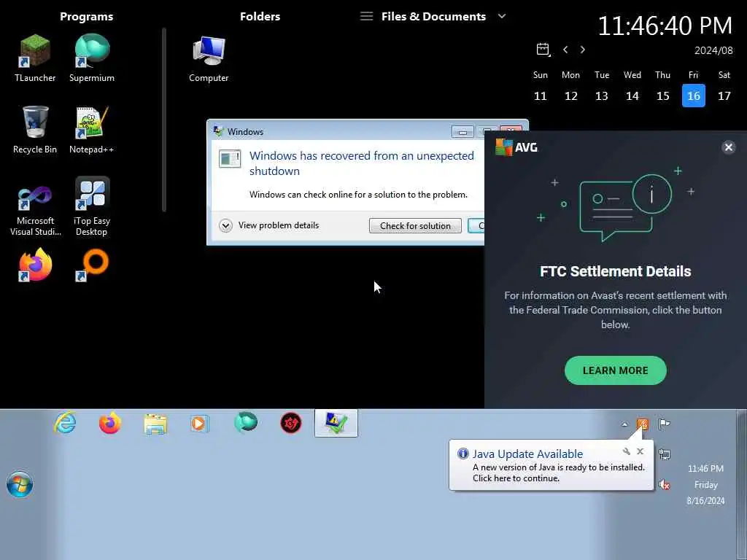Open Windows Explorer folder in taskbar
747x560 pixels.
pos(155,423)
